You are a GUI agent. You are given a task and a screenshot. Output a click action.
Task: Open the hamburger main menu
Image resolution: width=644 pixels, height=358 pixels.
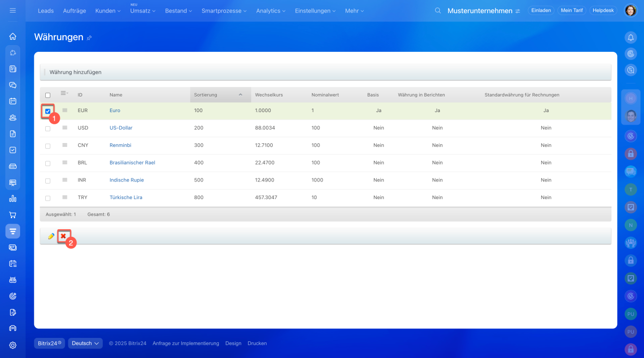pyautogui.click(x=13, y=11)
